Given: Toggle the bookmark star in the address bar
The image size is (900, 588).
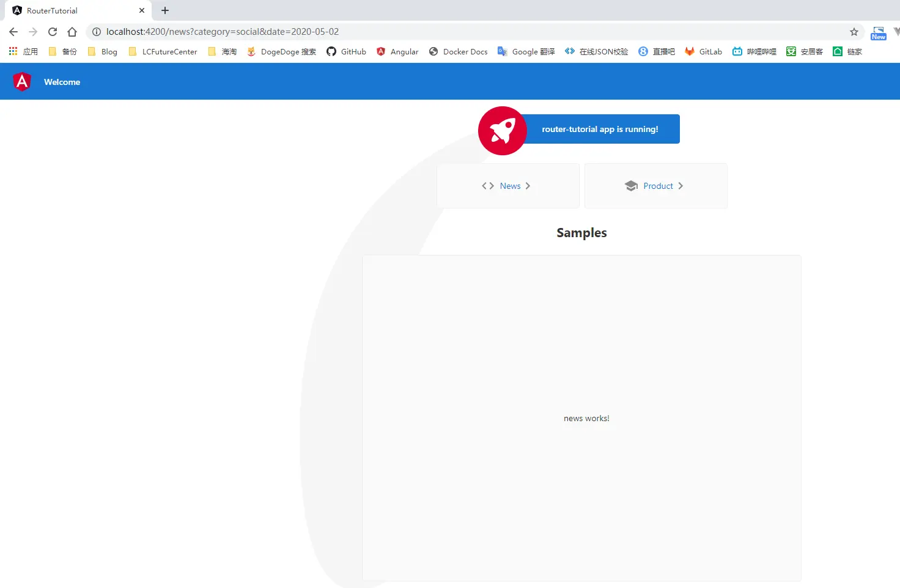Looking at the screenshot, I should click(x=854, y=32).
